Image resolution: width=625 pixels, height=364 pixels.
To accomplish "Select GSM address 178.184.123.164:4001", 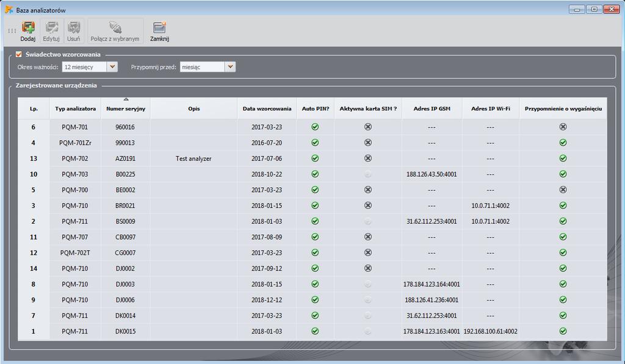I will click(x=432, y=284).
